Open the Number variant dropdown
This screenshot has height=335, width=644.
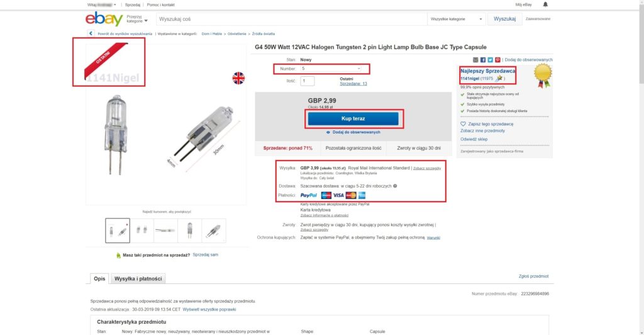(332, 68)
